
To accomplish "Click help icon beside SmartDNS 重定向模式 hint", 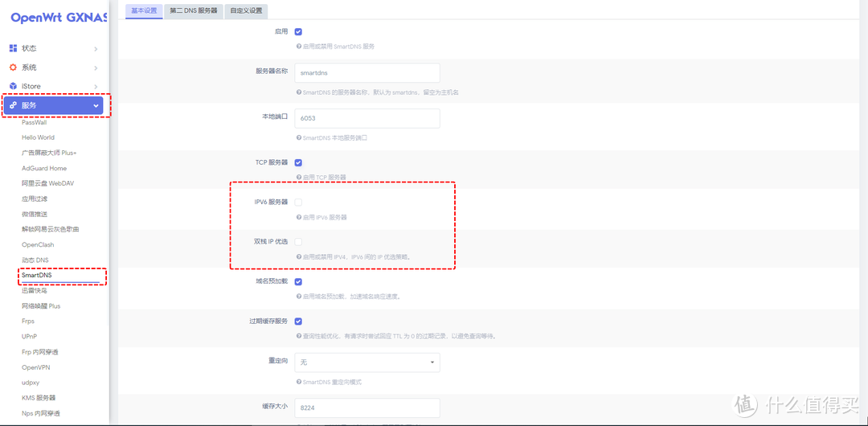I will coord(298,383).
